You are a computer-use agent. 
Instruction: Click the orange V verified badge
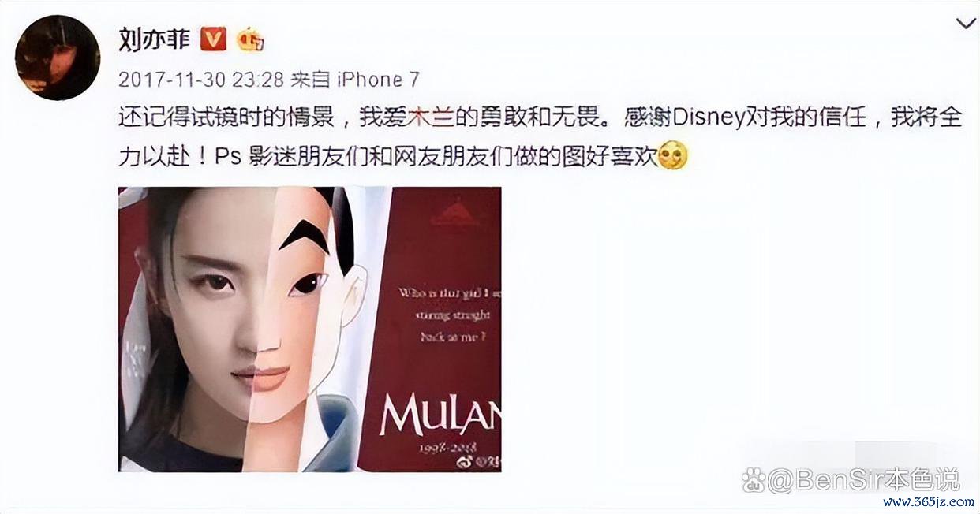tap(213, 38)
